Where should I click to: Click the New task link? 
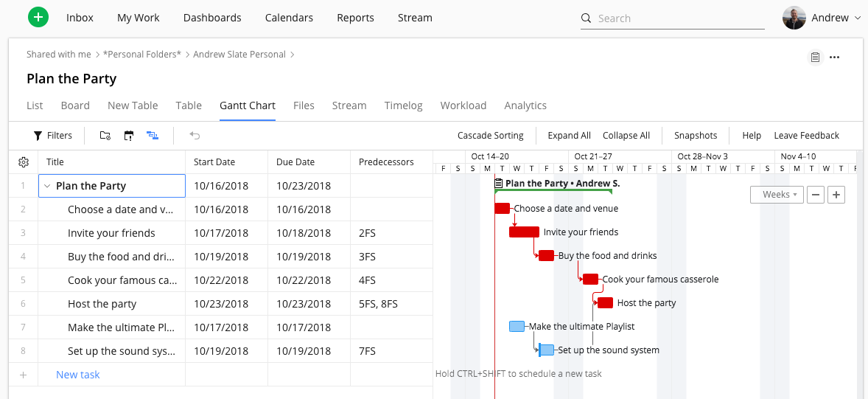tap(78, 375)
